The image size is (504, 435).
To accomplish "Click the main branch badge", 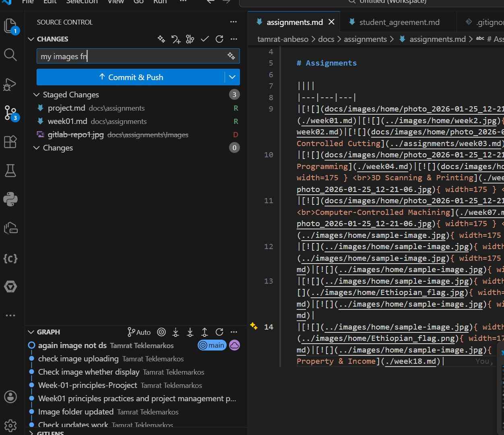I will point(212,345).
